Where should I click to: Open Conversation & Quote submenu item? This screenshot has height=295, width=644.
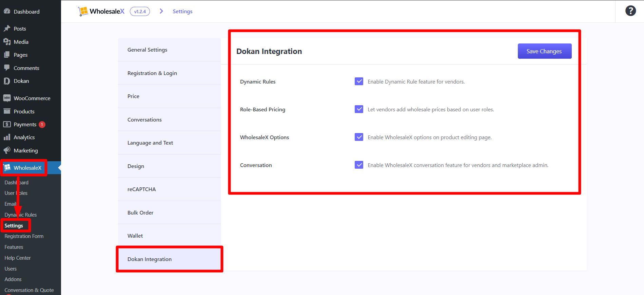click(x=29, y=290)
